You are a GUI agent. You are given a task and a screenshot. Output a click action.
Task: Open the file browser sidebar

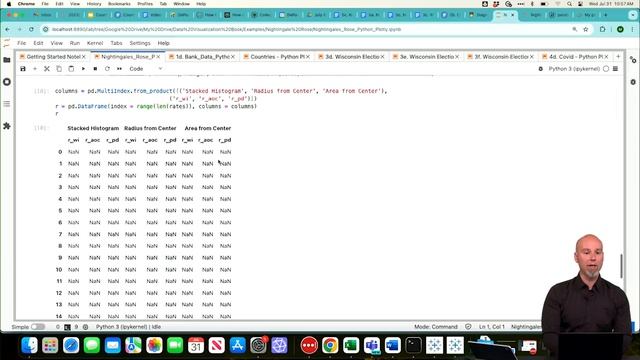(x=7, y=60)
